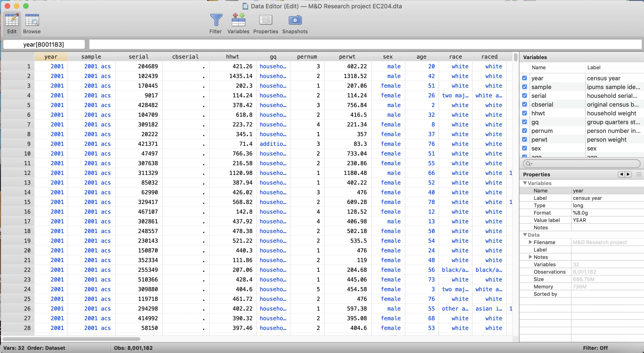Screen dimensions: 644x353
Task: Click the document icon in title bar
Action: (245, 6)
